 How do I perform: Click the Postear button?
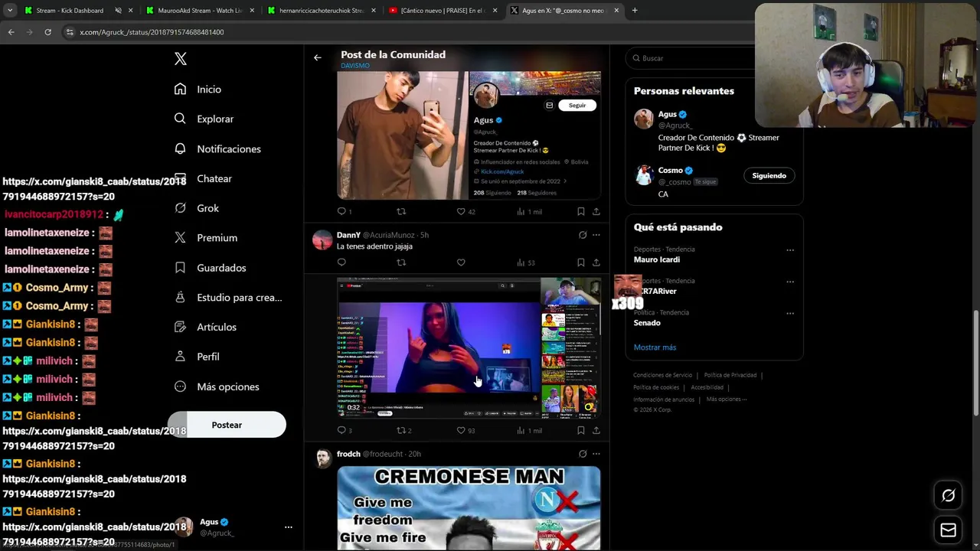coord(227,425)
